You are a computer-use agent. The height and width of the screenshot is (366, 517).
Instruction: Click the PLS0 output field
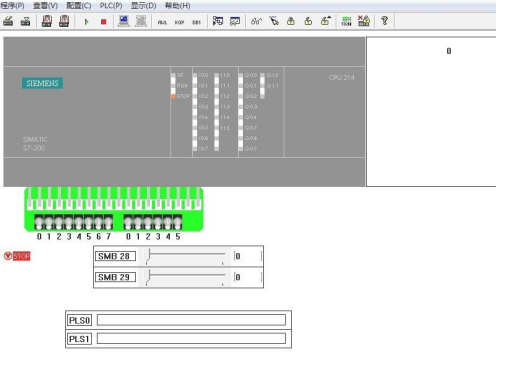(191, 320)
